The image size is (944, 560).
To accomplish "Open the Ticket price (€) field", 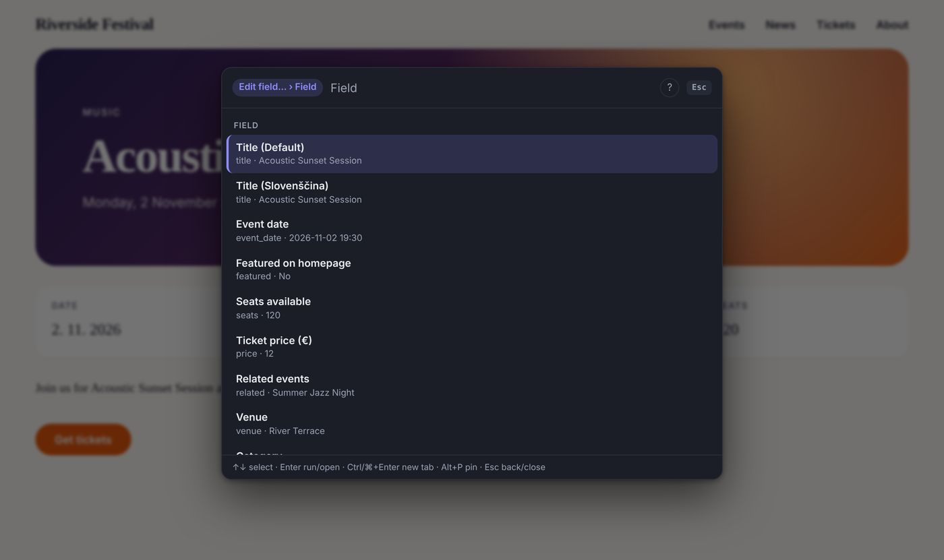I will pyautogui.click(x=472, y=346).
